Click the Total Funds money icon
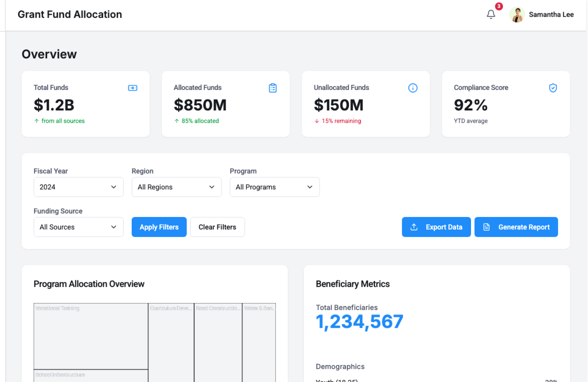 tap(133, 88)
